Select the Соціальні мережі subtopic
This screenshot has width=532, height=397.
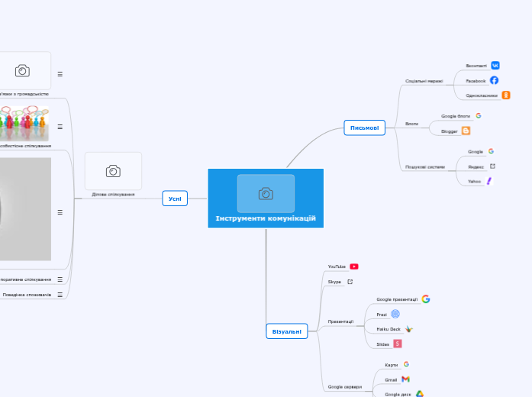(x=424, y=80)
